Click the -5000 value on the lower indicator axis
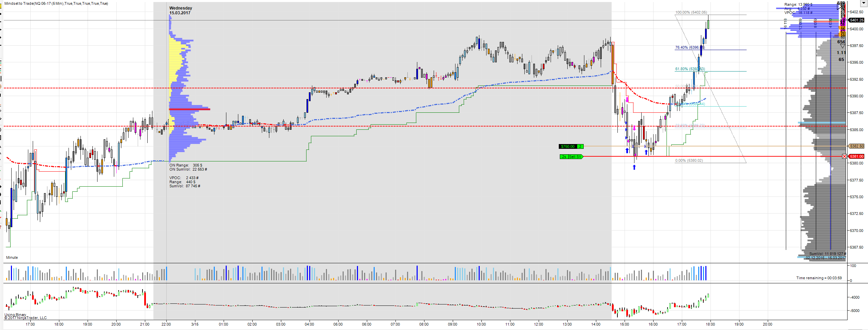The width and height of the screenshot is (868, 330). tap(854, 311)
